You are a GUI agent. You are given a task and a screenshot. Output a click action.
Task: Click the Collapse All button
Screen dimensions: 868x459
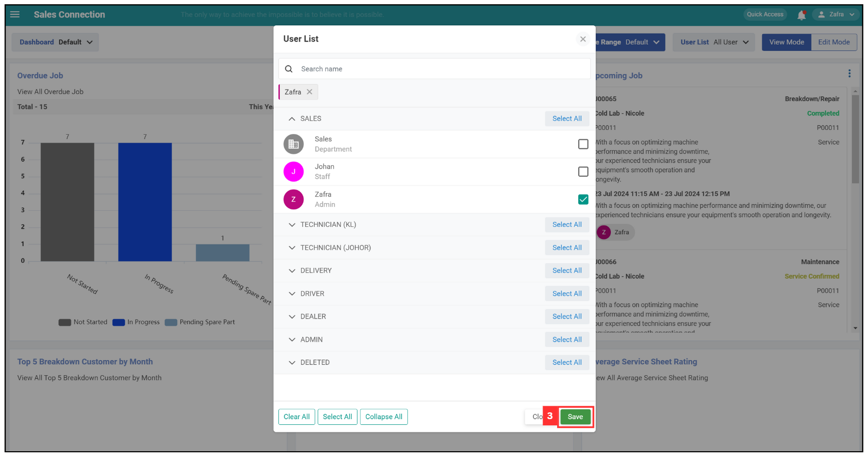click(x=383, y=417)
